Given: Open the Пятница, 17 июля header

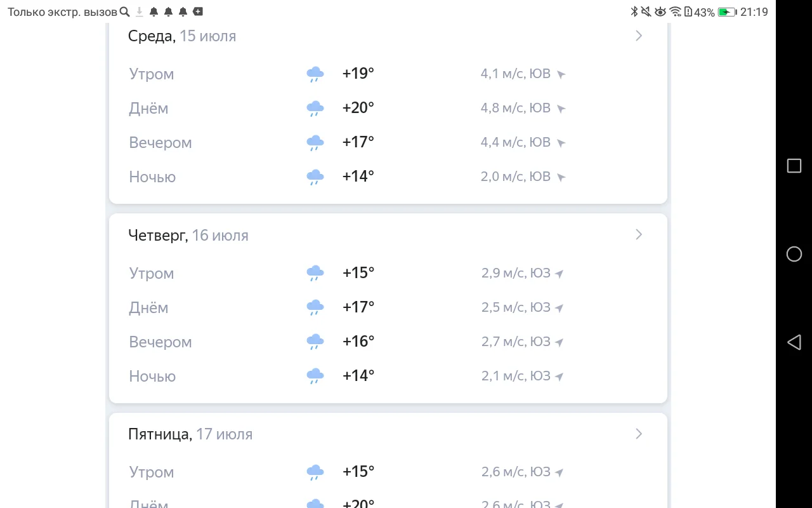Looking at the screenshot, I should (x=190, y=434).
